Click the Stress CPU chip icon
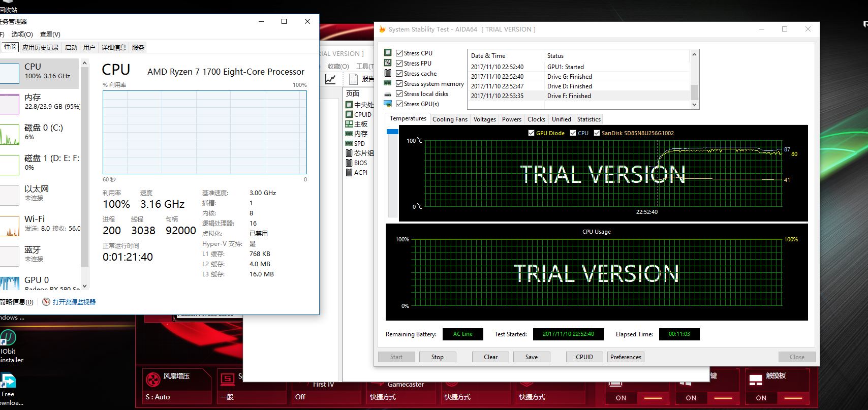 pos(388,53)
